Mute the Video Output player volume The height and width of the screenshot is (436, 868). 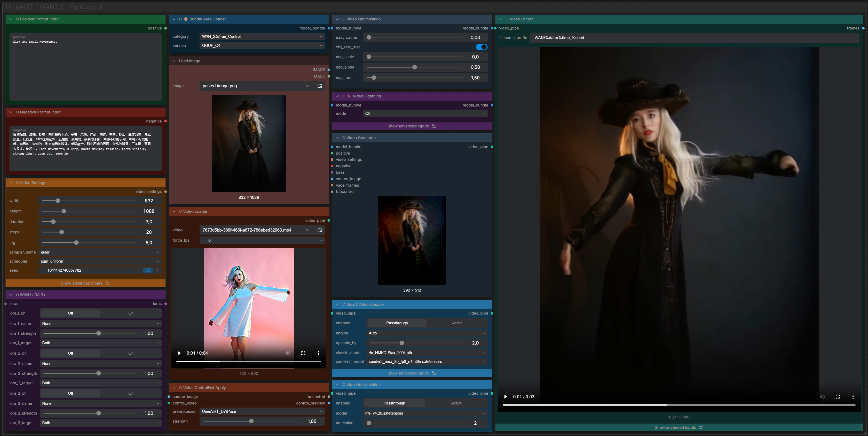822,396
